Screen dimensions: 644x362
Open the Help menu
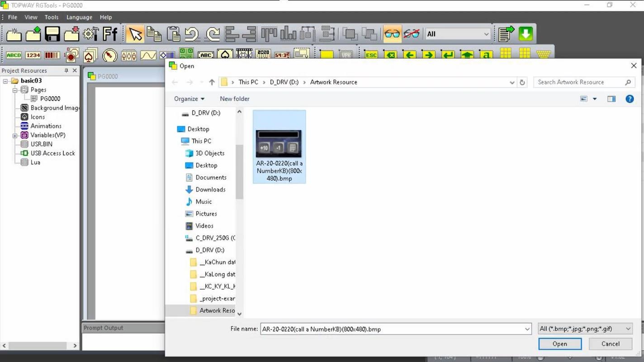[x=106, y=17]
